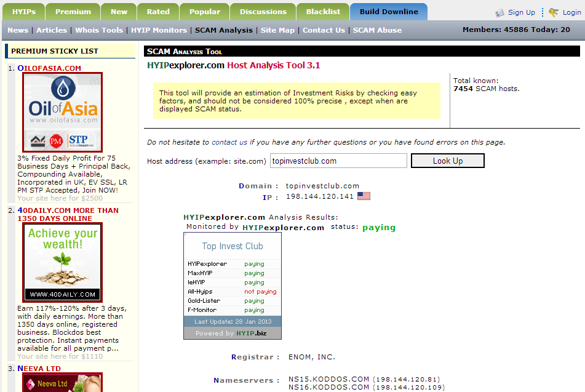585x392 pixels.
Task: Click the IP address 198.144.120.141
Action: (320, 196)
